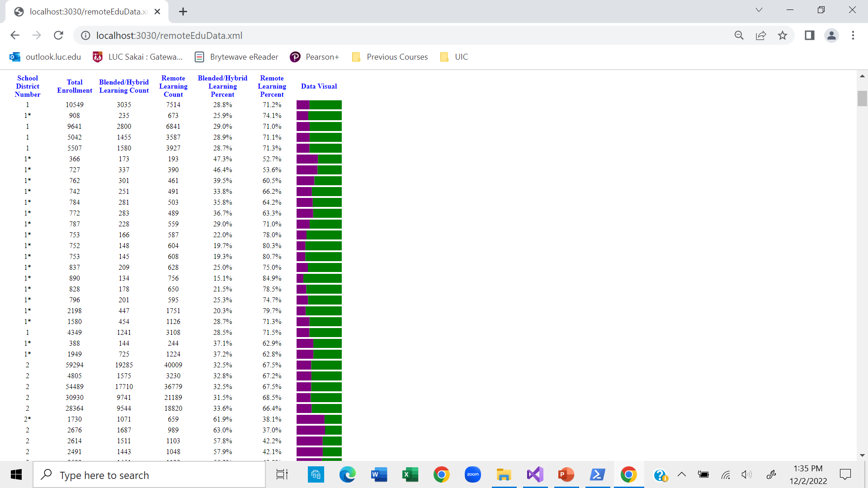View site information icon in address bar
This screenshot has width=868, height=488.
(x=85, y=35)
